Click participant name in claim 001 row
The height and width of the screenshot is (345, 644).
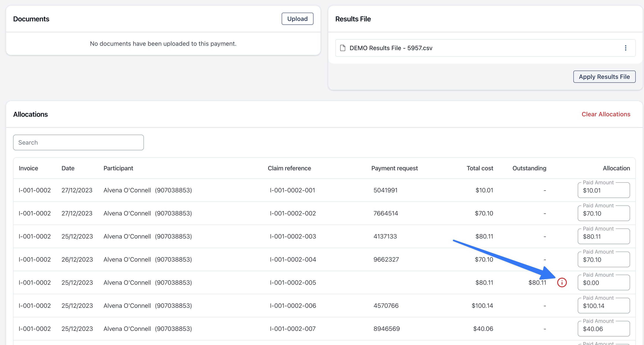(x=127, y=190)
